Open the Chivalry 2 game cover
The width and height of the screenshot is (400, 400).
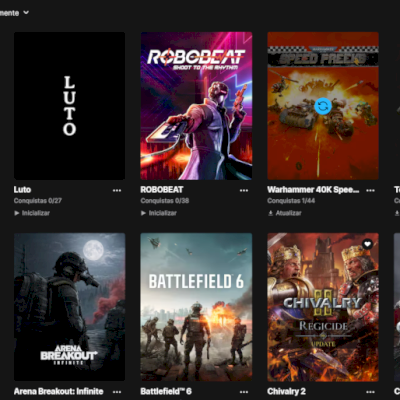(x=323, y=307)
